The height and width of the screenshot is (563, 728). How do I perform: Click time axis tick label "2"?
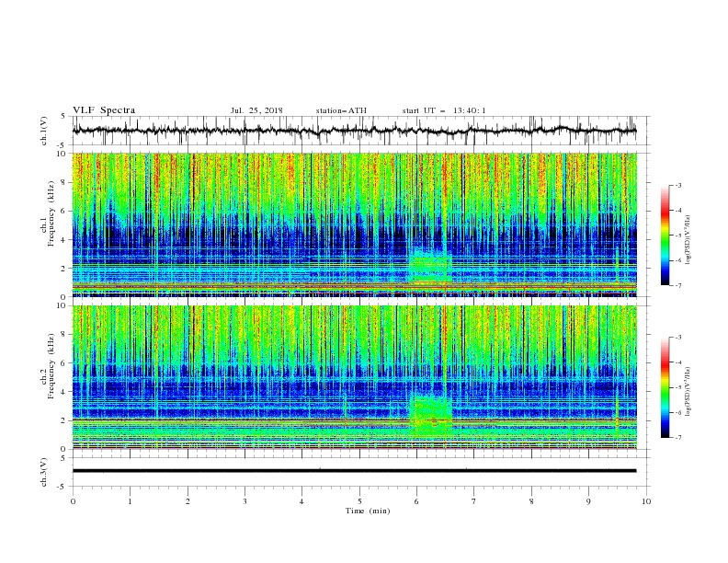(188, 501)
